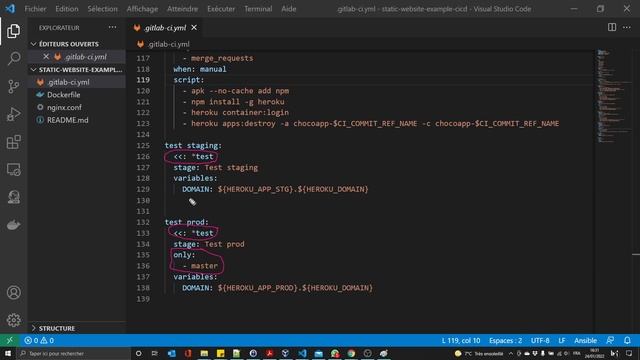Viewport: 640px width, 360px height.
Task: Open the Sélection menu
Action: coord(102,9)
